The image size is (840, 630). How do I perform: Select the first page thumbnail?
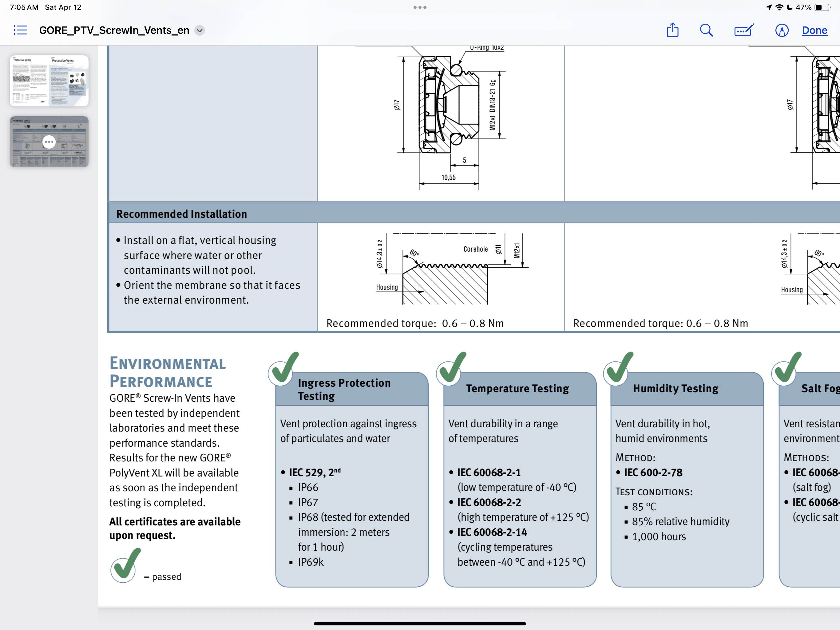click(49, 81)
